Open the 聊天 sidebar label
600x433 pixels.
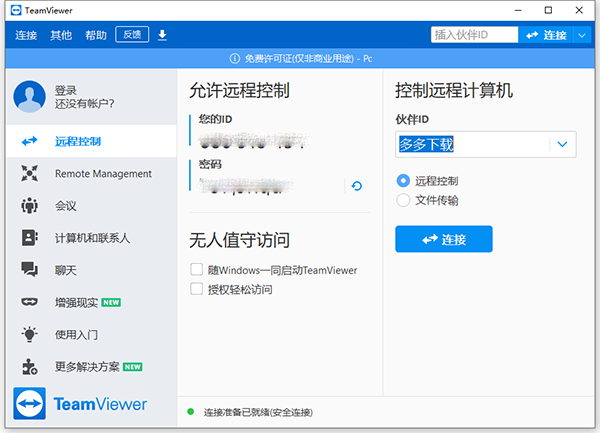(65, 270)
